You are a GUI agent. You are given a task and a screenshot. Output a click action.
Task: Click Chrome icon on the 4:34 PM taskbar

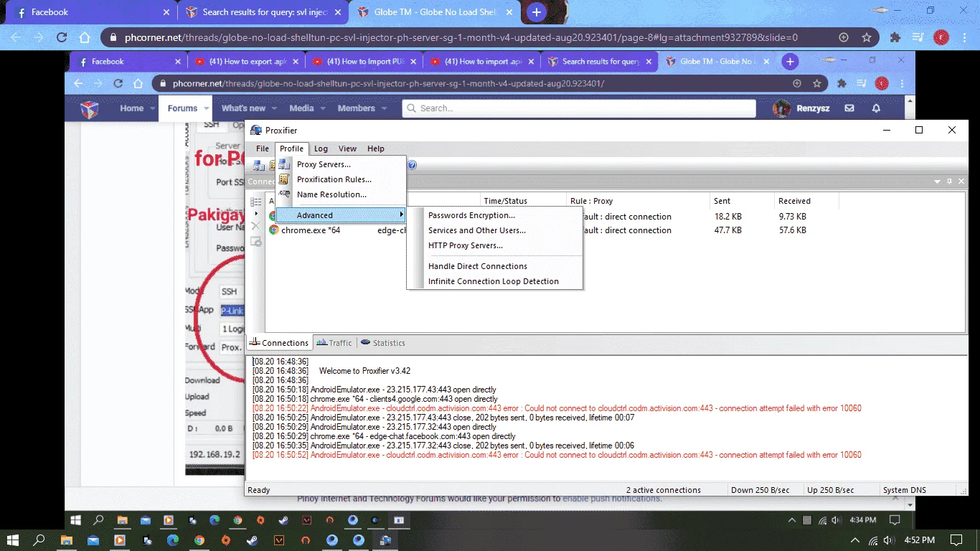(x=237, y=520)
